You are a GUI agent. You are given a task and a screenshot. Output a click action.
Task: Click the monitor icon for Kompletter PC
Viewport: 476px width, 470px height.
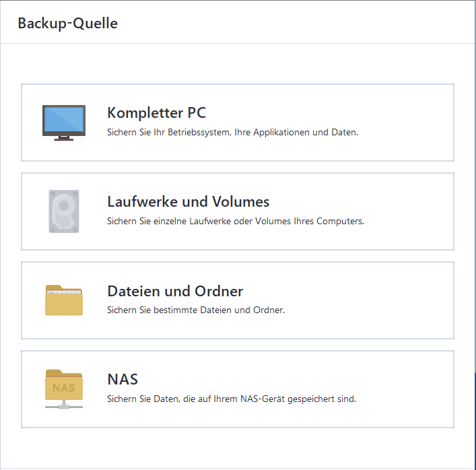coord(64,123)
